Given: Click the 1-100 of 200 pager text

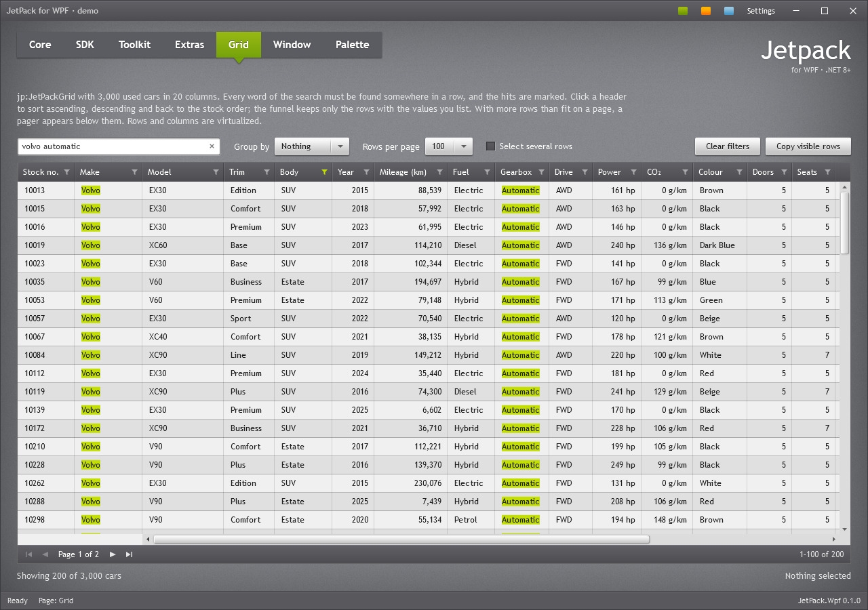Looking at the screenshot, I should click(x=822, y=554).
